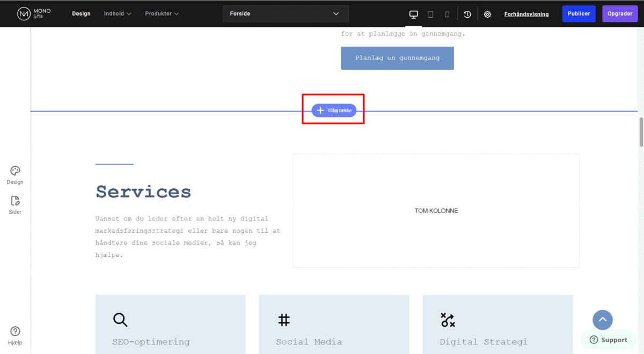644x354 pixels.
Task: Switch to mobile preview mode
Action: (447, 14)
